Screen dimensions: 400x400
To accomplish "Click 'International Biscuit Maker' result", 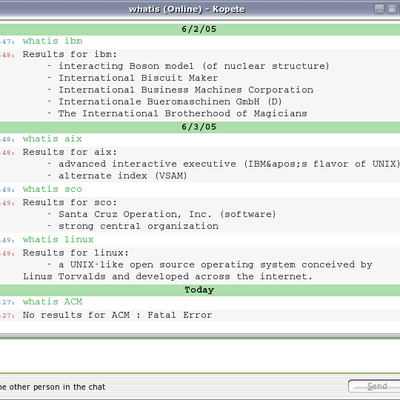I will tap(138, 78).
